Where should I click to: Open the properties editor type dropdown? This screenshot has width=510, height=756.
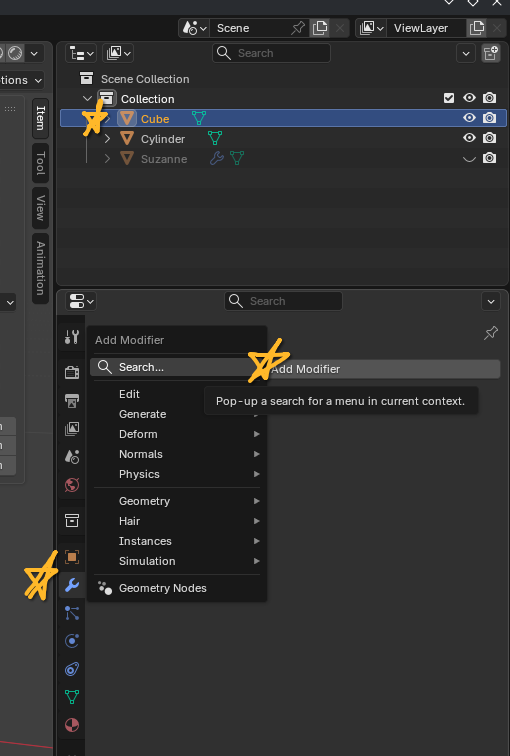(x=81, y=301)
